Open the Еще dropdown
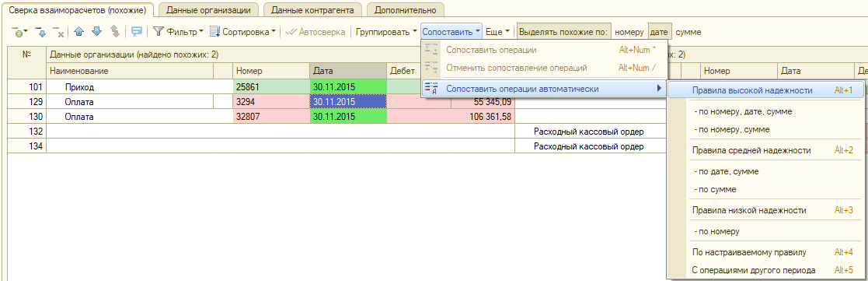Screen dimensions: 868x281 point(497,32)
